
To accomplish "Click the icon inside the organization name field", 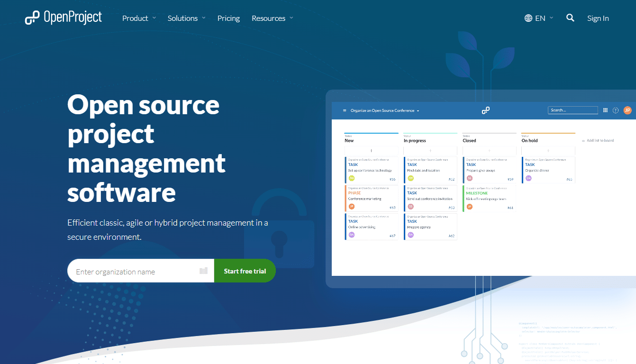I will [203, 271].
